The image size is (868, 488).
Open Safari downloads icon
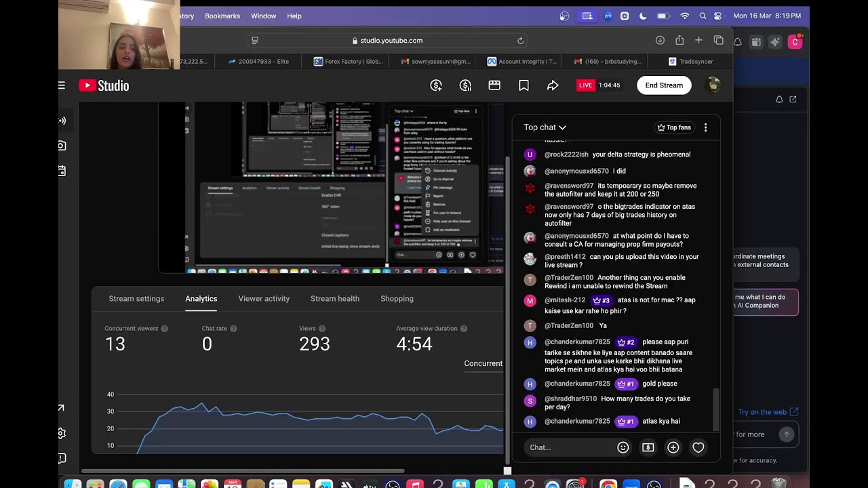pos(660,41)
